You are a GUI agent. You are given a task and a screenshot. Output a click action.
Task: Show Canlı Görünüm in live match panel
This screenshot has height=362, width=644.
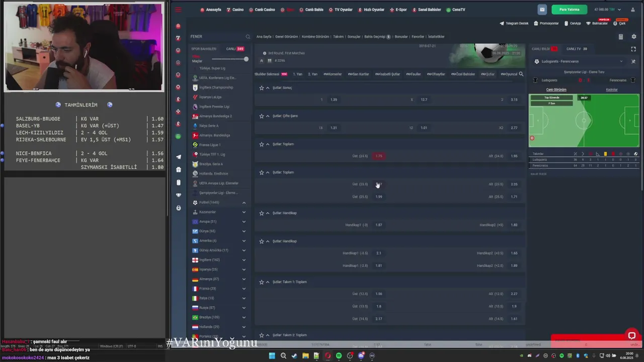coord(556,89)
